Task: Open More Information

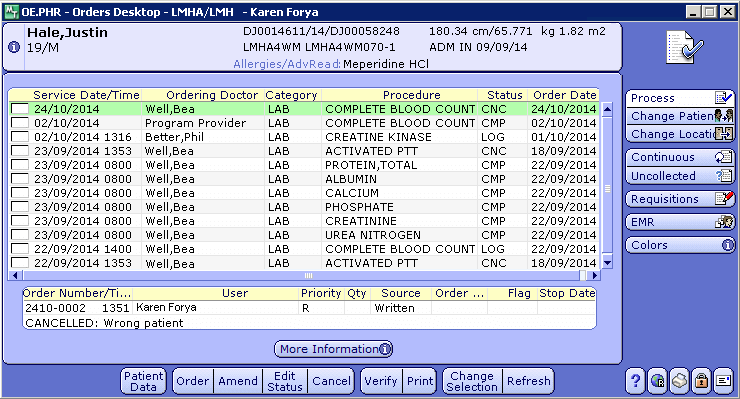Action: point(333,349)
